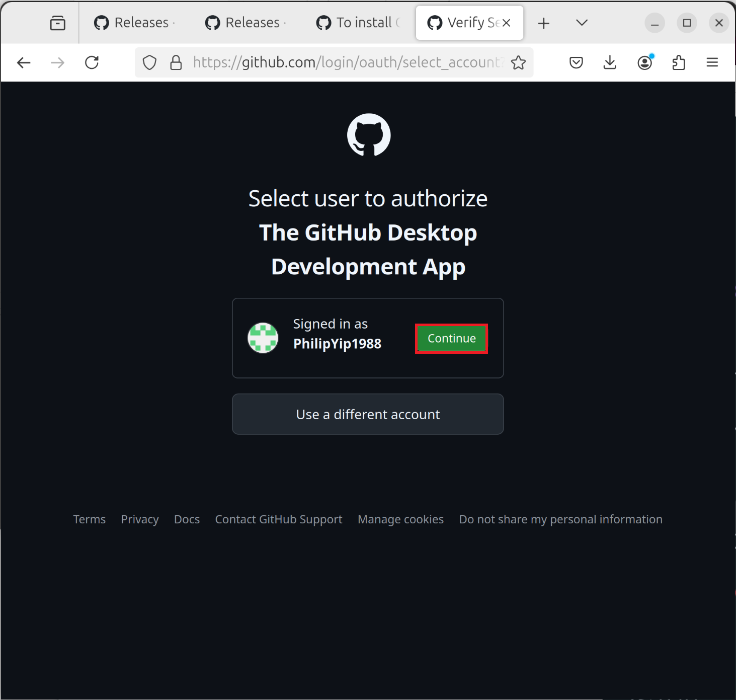The height and width of the screenshot is (700, 736).
Task: Expand the list all tabs chevron
Action: tap(582, 23)
